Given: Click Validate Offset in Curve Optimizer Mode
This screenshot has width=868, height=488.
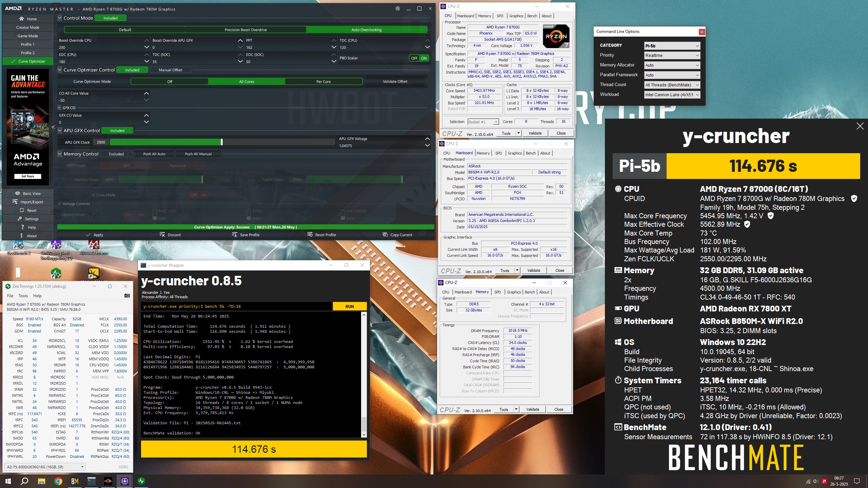Looking at the screenshot, I should 395,82.
